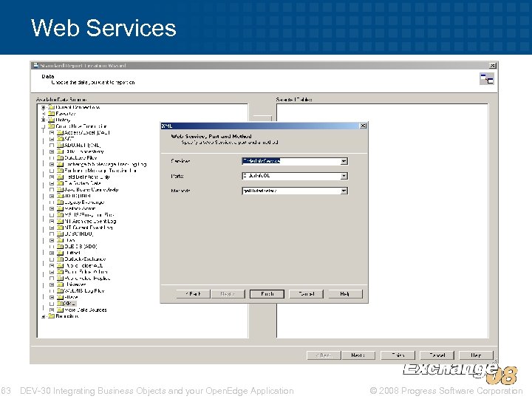
Task: Expand the Current Connections node
Action: coord(44,108)
